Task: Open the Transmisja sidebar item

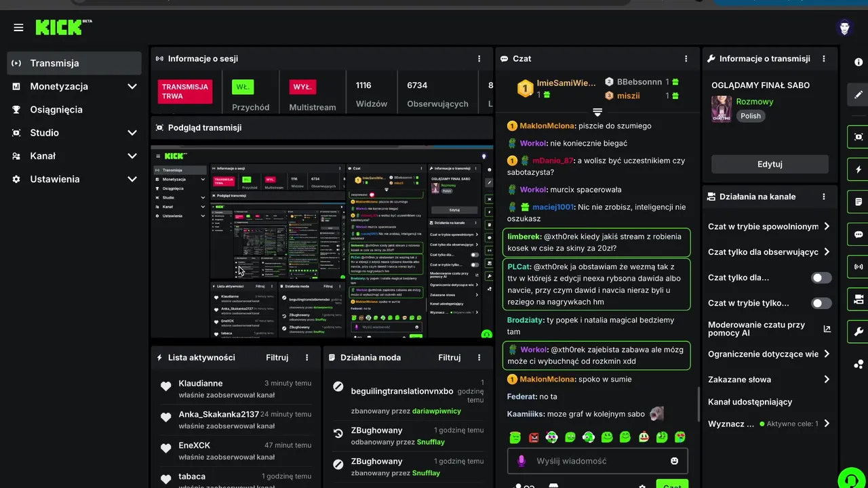Action: (75, 63)
